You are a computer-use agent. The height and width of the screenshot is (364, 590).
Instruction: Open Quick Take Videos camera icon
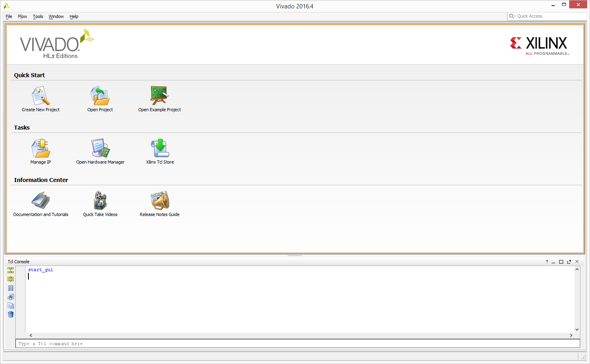coord(100,200)
